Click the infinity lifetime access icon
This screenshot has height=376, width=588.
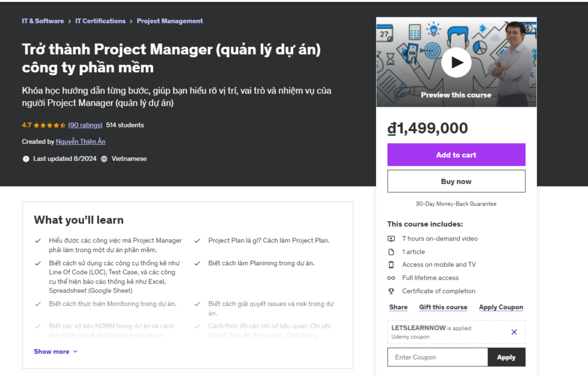click(x=392, y=278)
